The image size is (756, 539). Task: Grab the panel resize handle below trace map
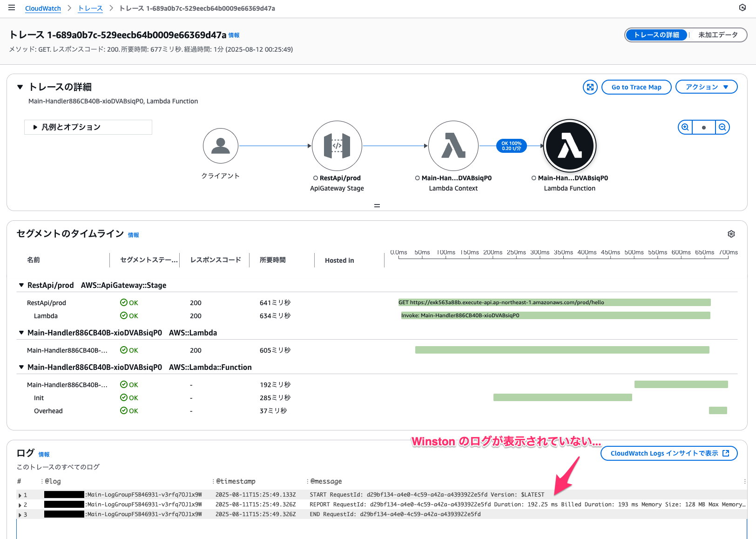click(377, 205)
